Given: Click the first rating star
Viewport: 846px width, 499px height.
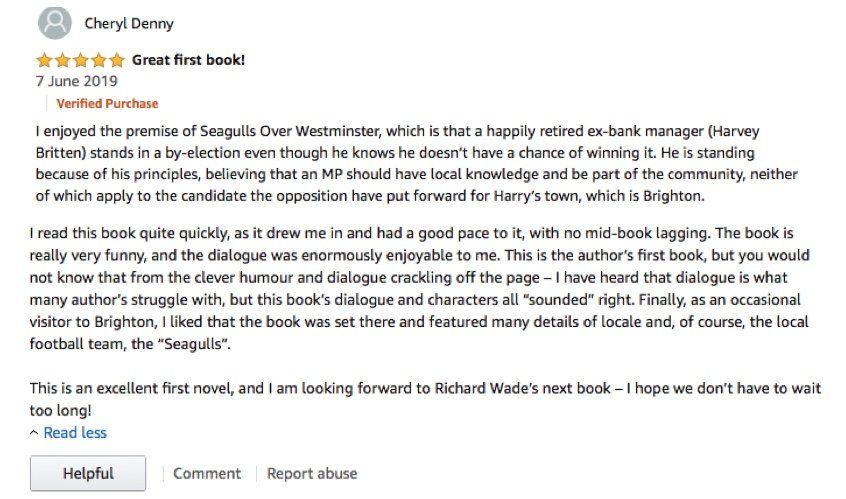Looking at the screenshot, I should [44, 60].
